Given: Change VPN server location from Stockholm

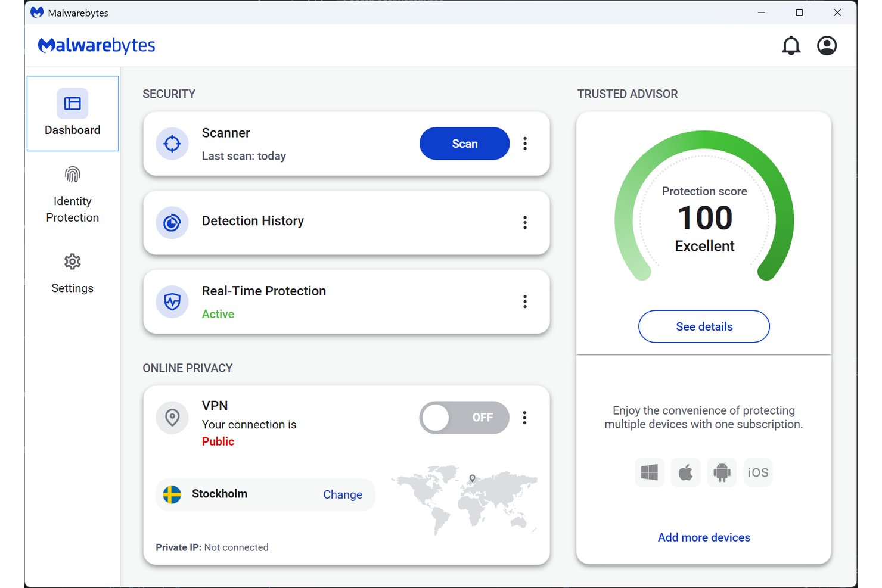Looking at the screenshot, I should click(343, 494).
